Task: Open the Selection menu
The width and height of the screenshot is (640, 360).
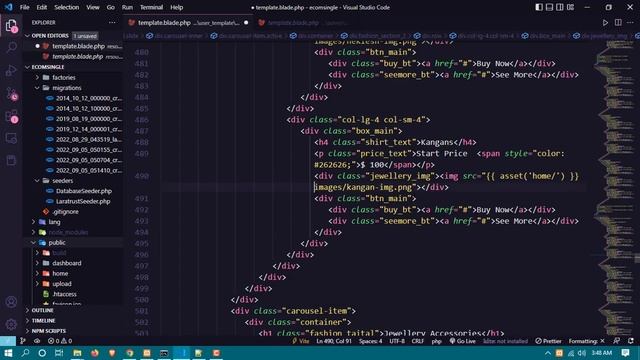Action: click(67, 7)
